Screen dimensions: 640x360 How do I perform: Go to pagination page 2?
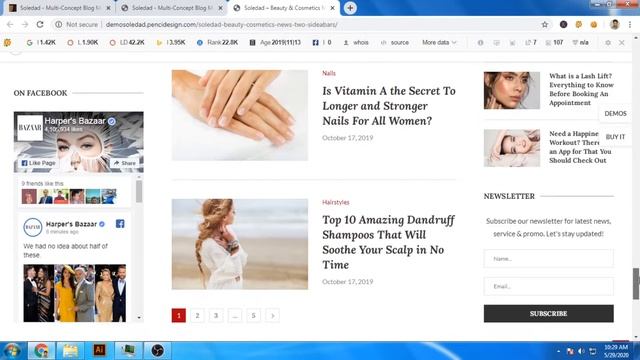pos(198,316)
